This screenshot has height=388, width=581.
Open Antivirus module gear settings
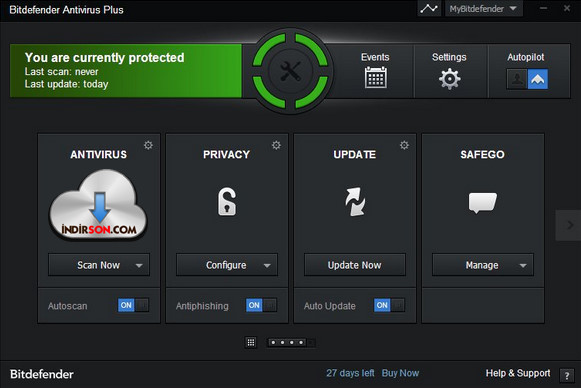point(148,145)
